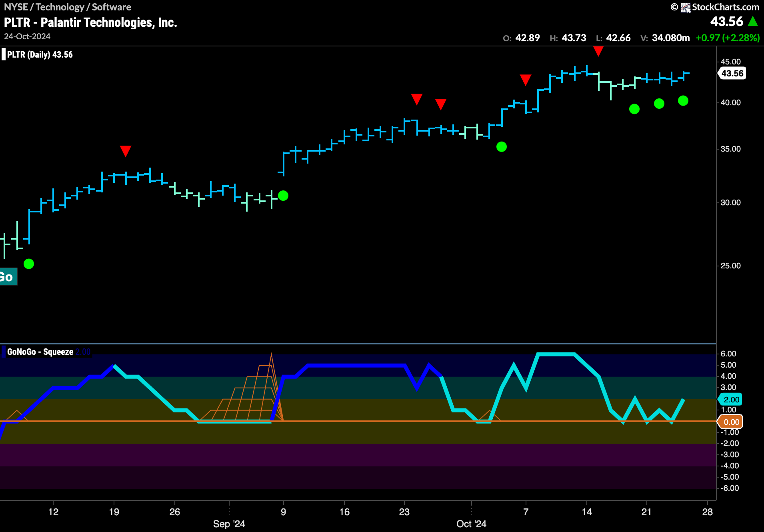Click the red triangle above the Oct 7 bar
Screen dimensions: 764x532
(526, 80)
